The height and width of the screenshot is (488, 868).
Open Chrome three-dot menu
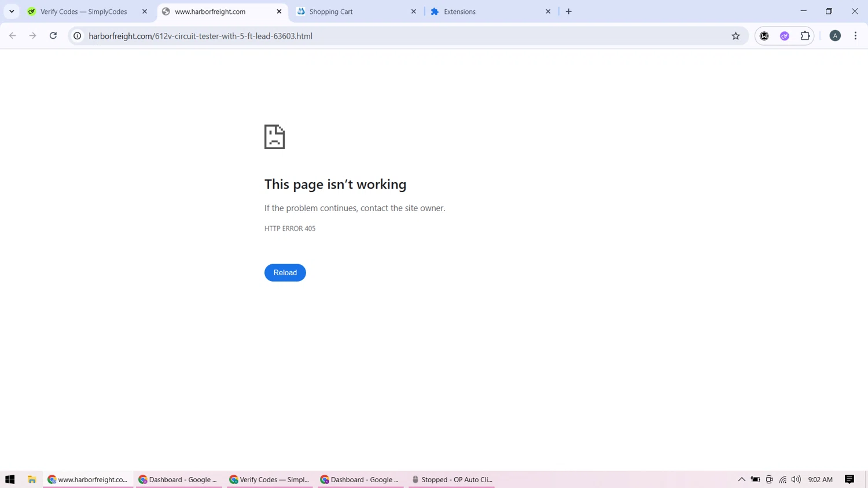[855, 36]
